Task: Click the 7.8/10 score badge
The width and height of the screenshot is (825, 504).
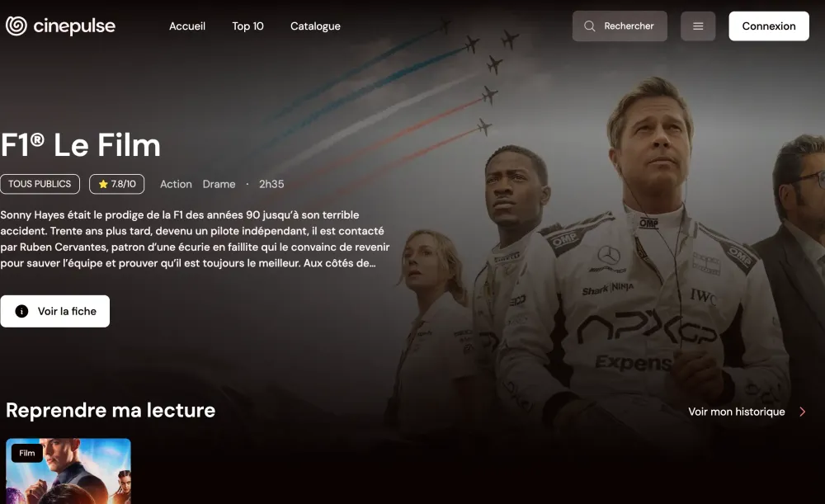Action: 117,184
